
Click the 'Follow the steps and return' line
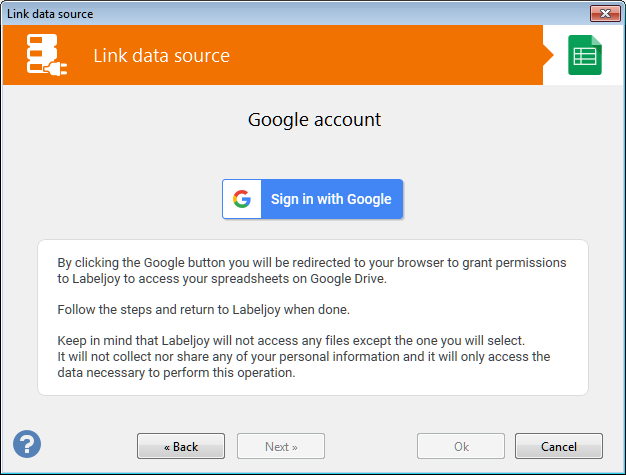click(x=204, y=310)
